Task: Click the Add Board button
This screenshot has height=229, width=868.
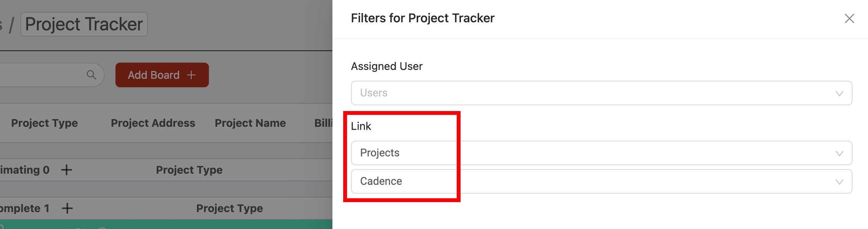Action: click(x=162, y=75)
